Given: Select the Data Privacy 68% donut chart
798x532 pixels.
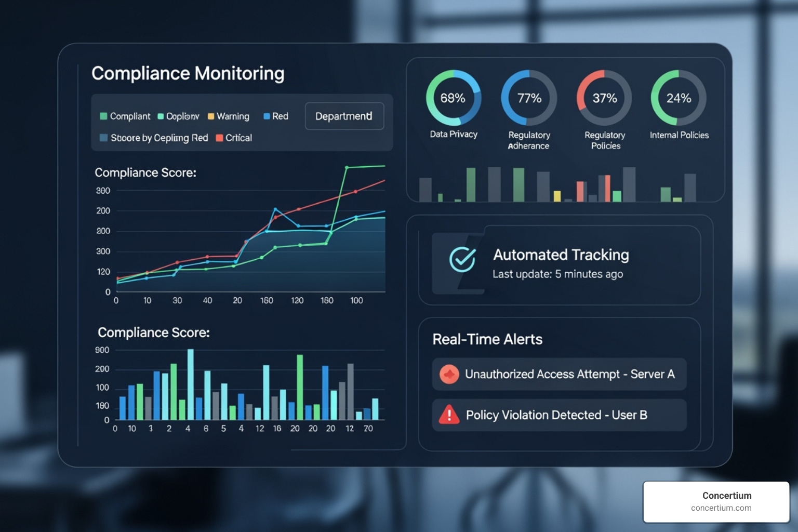Looking at the screenshot, I should tap(453, 98).
